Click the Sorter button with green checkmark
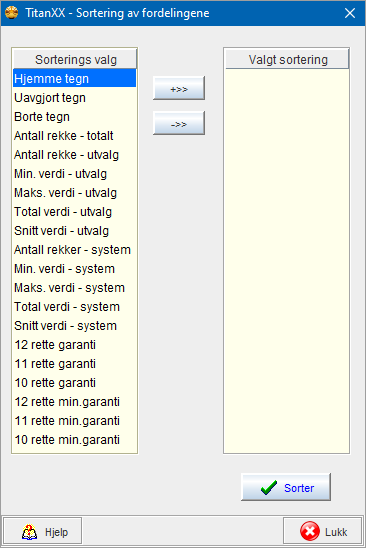366x548 pixels. coord(286,487)
